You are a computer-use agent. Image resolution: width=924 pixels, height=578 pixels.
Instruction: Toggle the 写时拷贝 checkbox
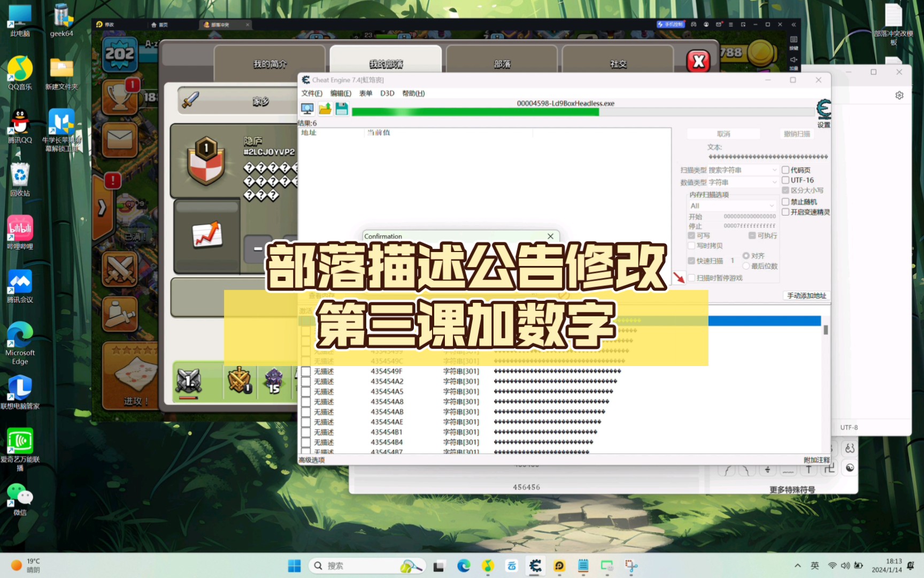tap(691, 246)
